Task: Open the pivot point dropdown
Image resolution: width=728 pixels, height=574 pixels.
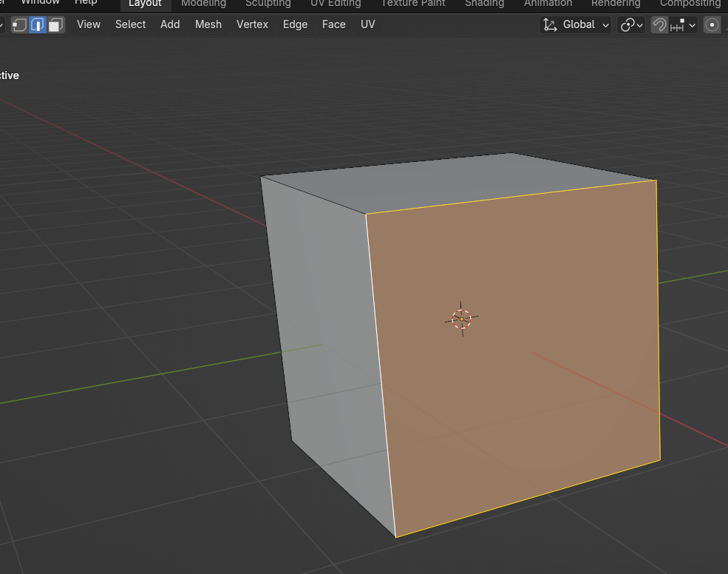Action: point(632,24)
